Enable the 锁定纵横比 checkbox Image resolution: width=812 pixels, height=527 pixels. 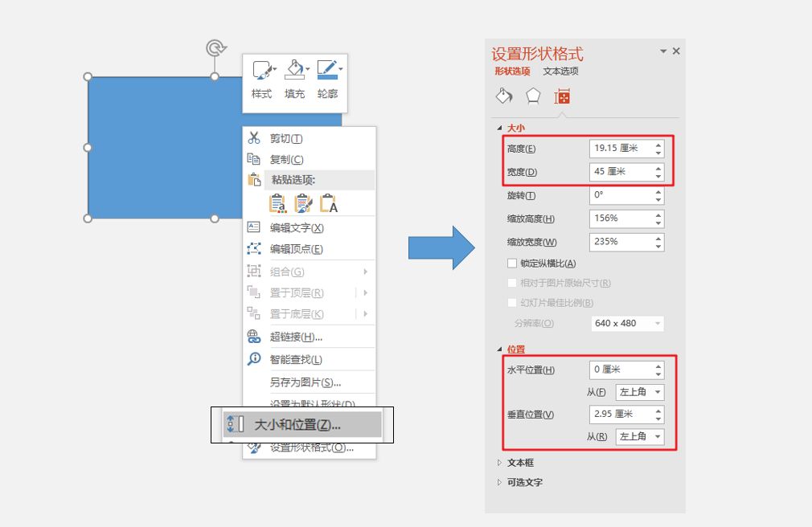click(x=511, y=263)
